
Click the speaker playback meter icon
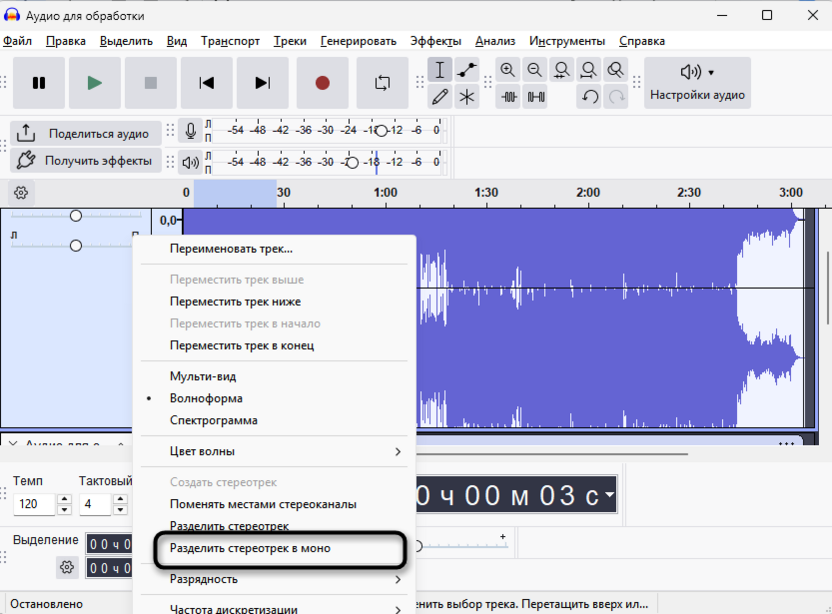[x=190, y=162]
